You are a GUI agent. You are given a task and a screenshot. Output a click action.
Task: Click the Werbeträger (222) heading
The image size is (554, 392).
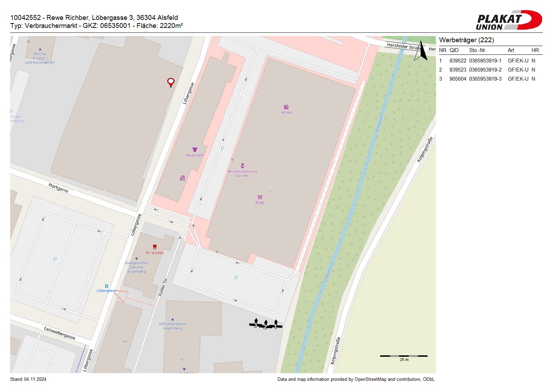(466, 40)
